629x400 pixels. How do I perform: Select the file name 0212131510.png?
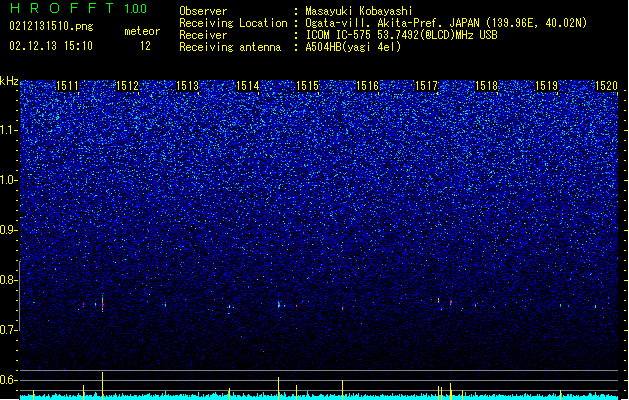click(51, 26)
